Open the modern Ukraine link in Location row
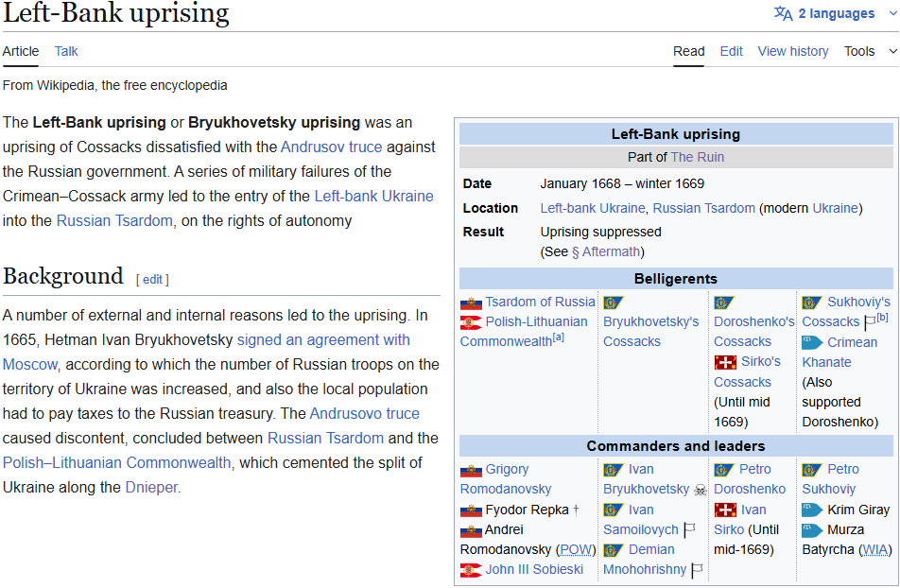900x588 pixels. pos(835,208)
